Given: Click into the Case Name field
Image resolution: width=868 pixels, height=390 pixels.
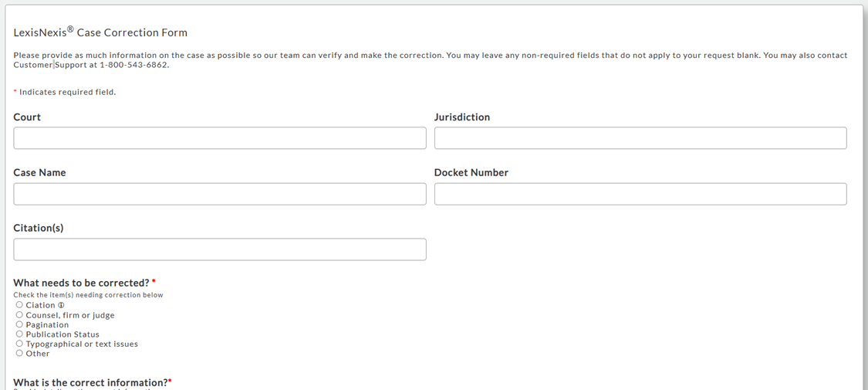Looking at the screenshot, I should pos(220,194).
